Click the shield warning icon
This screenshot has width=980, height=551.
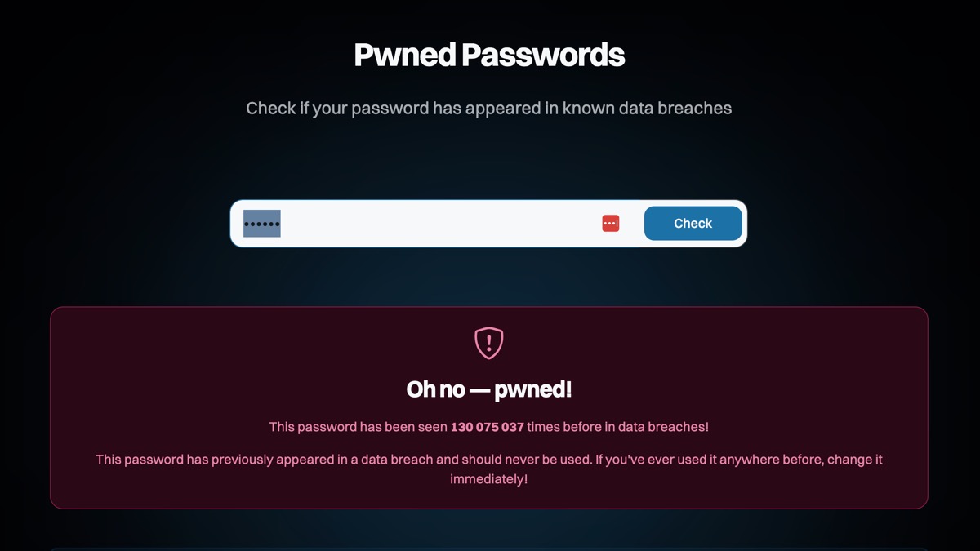coord(489,343)
